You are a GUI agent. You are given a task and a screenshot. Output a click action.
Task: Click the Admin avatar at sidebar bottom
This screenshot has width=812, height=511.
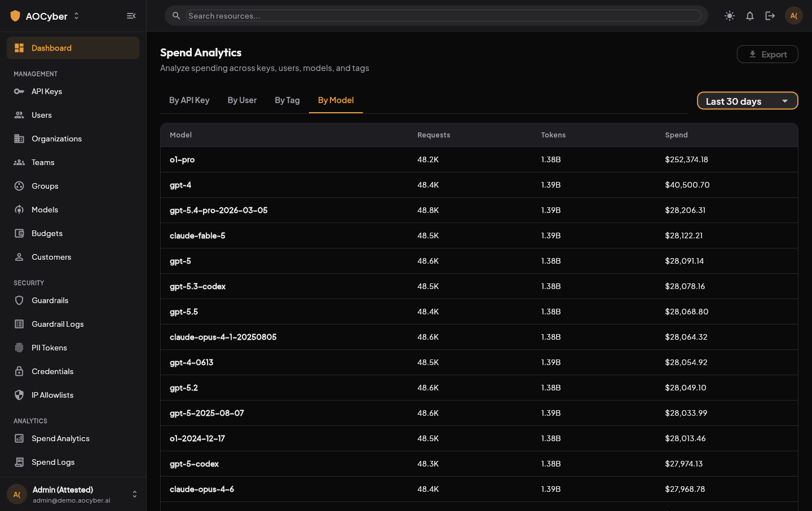(x=17, y=494)
